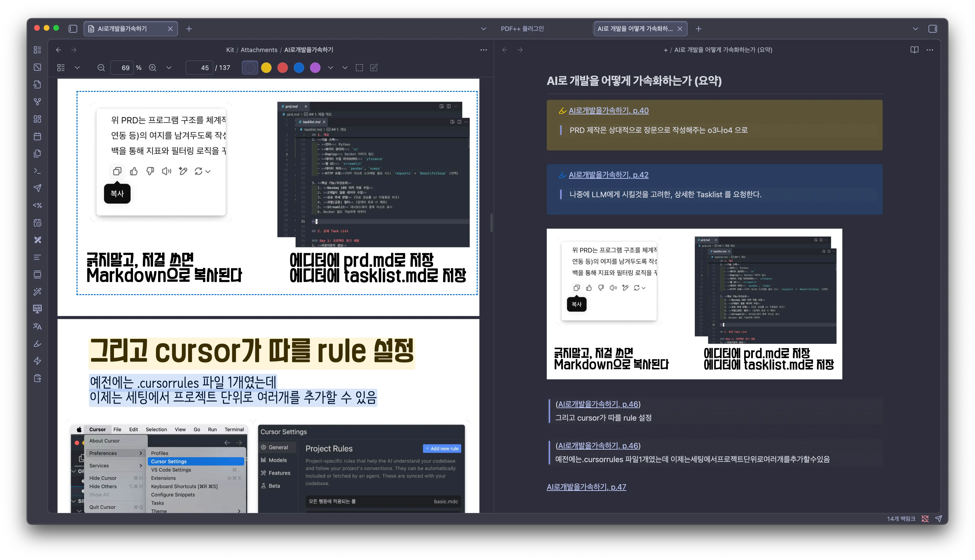Screen dimensions: 975x560
Task: Open the second chevron before selection tool
Action: pyautogui.click(x=345, y=68)
